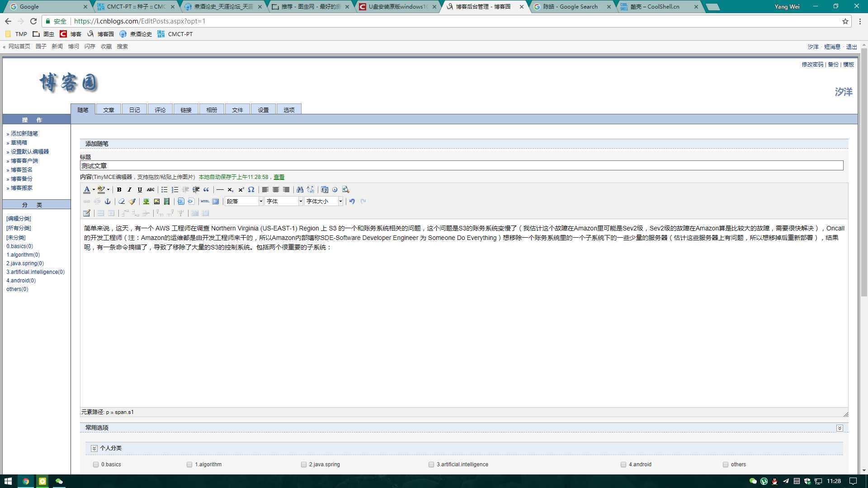868x488 pixels.
Task: Switch to the 设置 tab
Action: pyautogui.click(x=263, y=109)
